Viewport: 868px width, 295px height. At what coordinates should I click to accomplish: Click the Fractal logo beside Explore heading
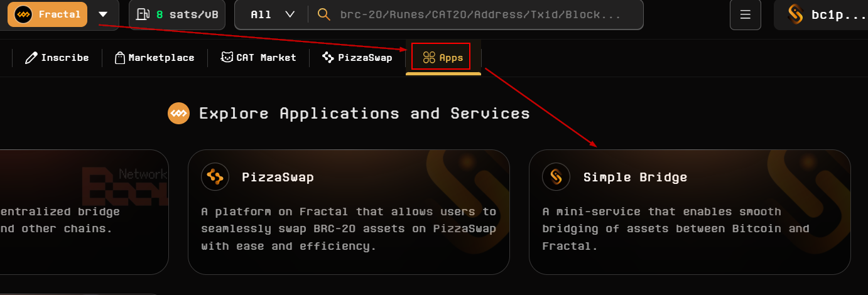pos(178,114)
